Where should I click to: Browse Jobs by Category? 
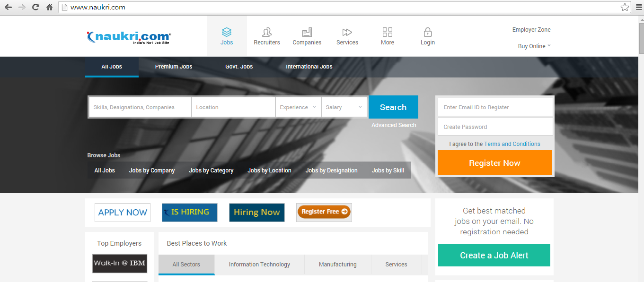211,171
